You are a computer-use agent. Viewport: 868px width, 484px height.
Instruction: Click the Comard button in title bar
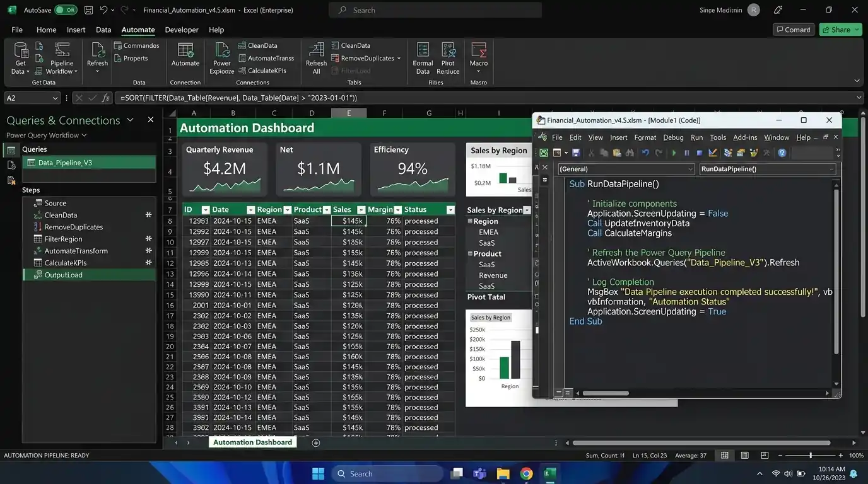click(793, 30)
